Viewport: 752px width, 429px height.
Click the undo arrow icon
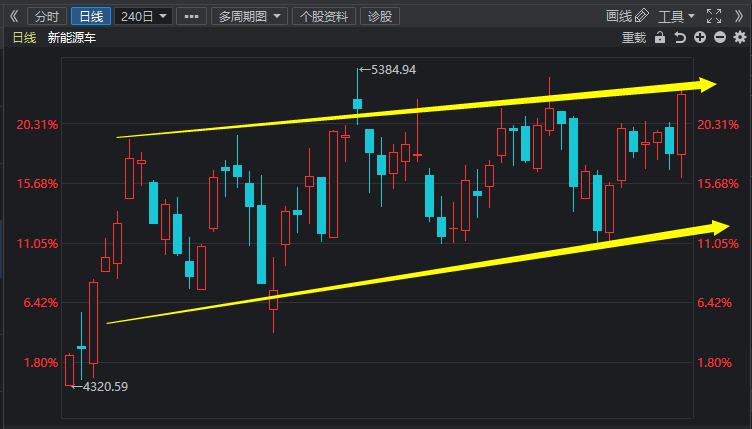[x=680, y=38]
